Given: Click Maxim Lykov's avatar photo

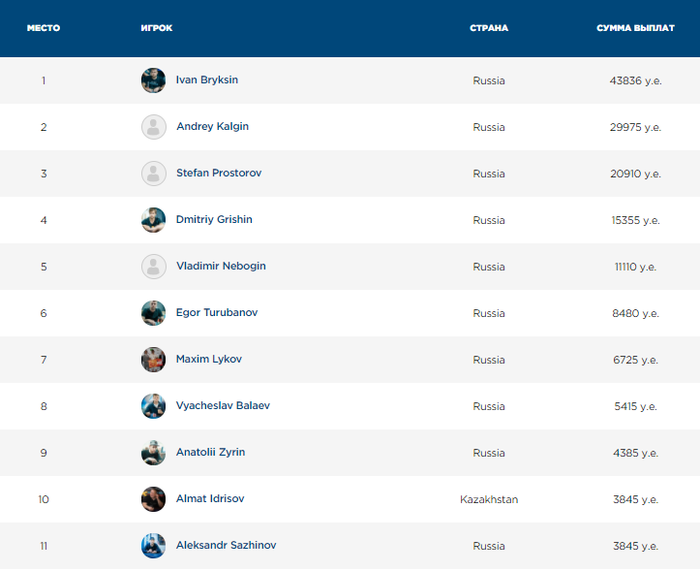Looking at the screenshot, I should tap(153, 359).
